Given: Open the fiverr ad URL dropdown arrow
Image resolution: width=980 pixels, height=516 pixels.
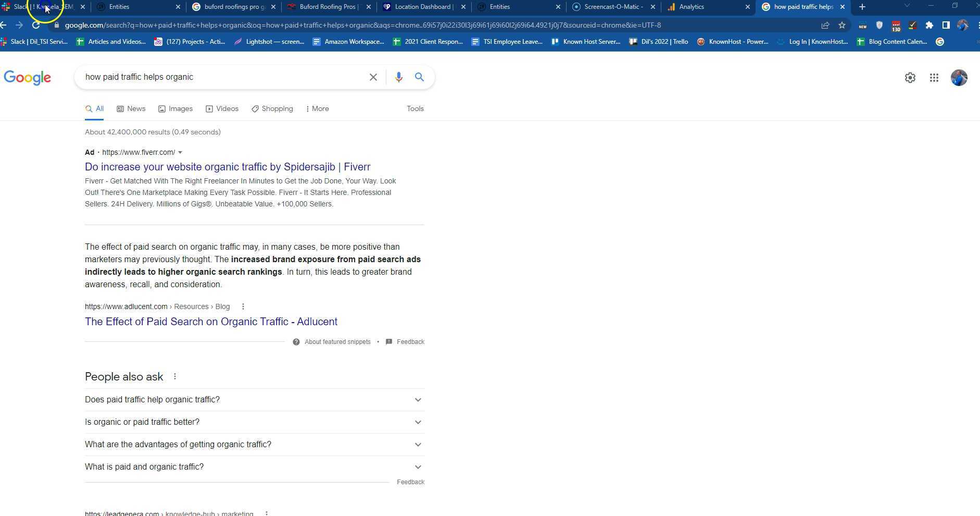Looking at the screenshot, I should (180, 152).
